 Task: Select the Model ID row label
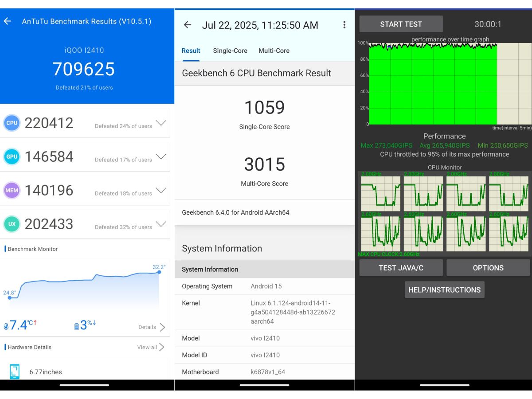[x=195, y=355]
